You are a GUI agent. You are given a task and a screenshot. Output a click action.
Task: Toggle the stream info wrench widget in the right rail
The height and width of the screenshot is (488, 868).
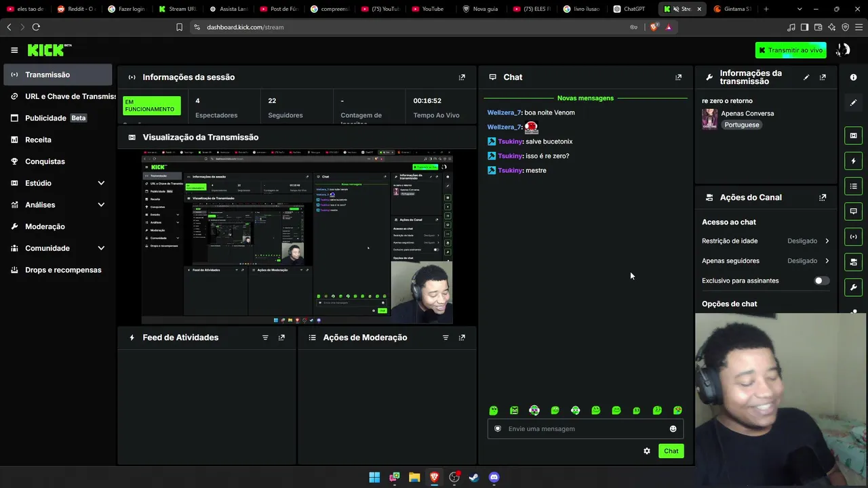pos(853,287)
